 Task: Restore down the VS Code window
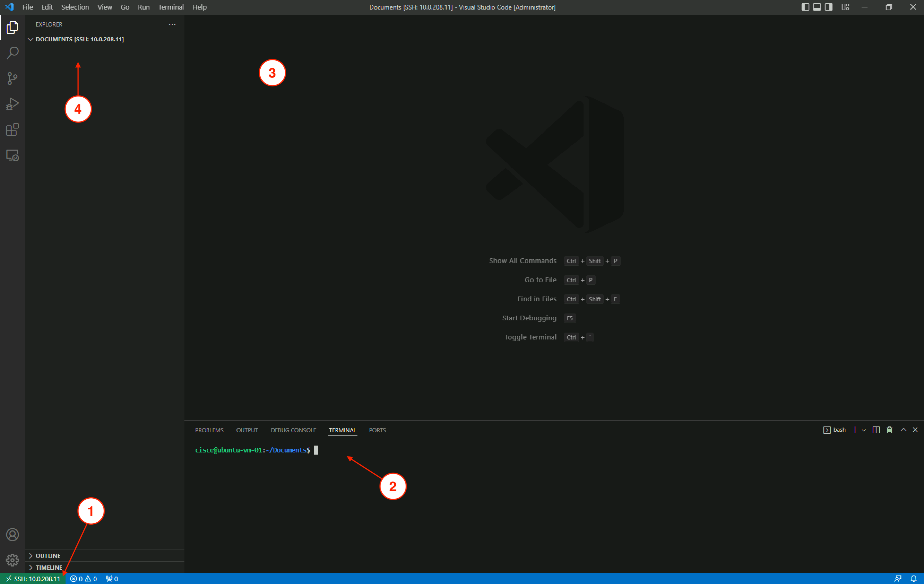coord(889,7)
